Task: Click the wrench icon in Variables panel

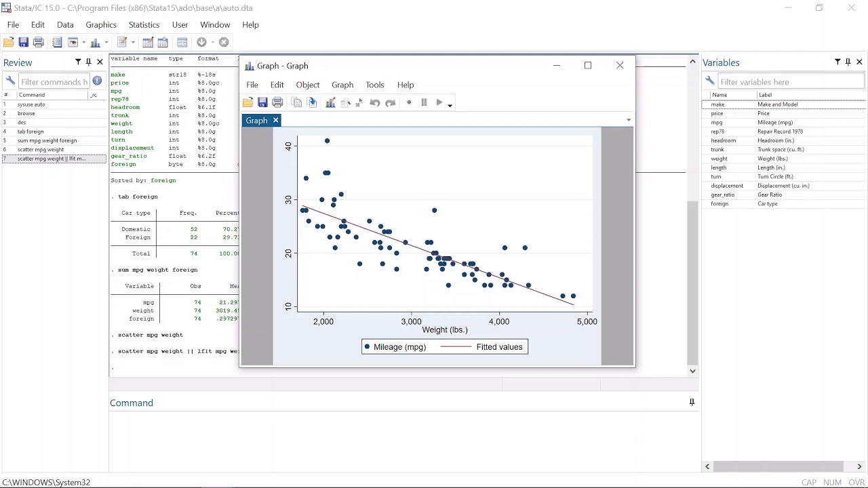Action: coord(709,81)
